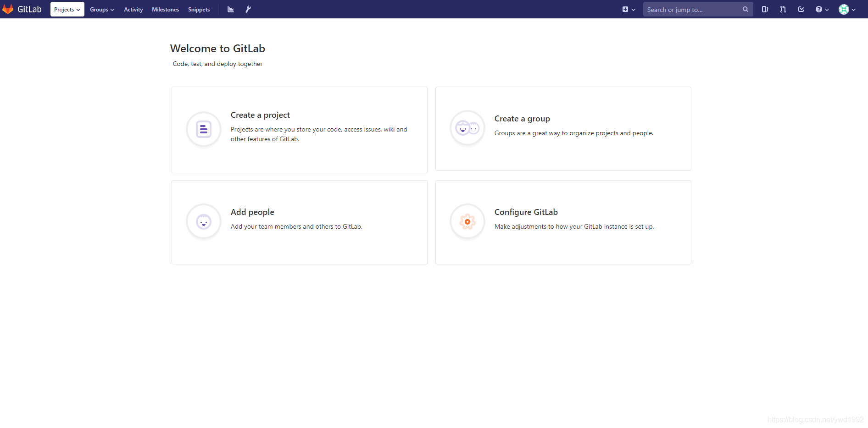Open the Admin area wrench icon
The width and height of the screenshot is (868, 428).
[x=248, y=9]
